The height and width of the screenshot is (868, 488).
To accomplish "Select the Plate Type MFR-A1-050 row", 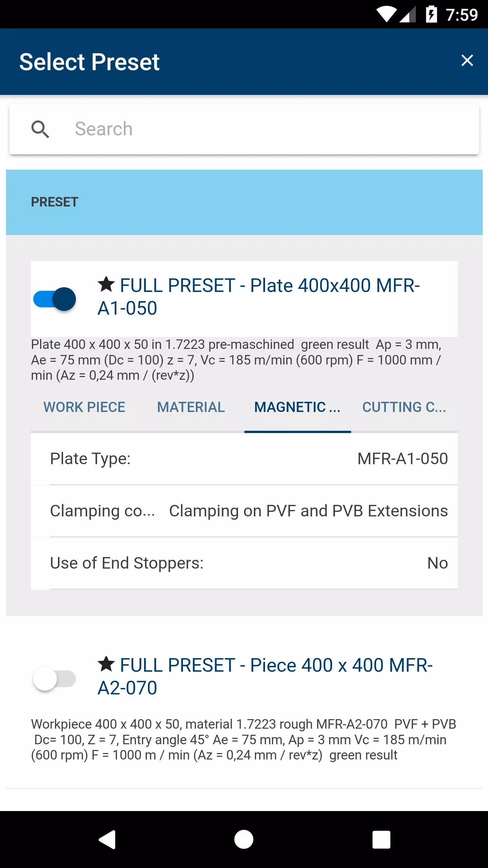I will (x=244, y=459).
